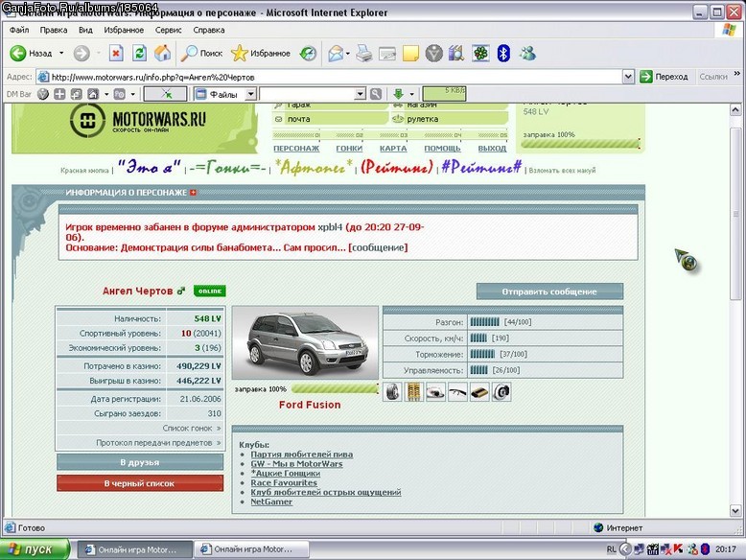This screenshot has width=746, height=560.
Task: Click the MOTORWARS.RU logo
Action: 138,121
